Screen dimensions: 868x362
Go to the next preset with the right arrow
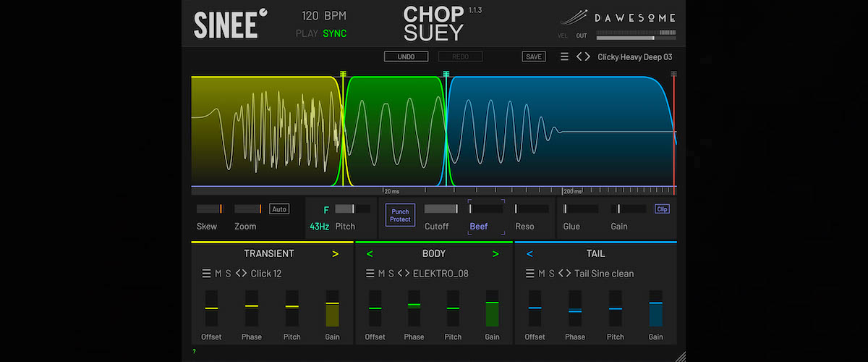pyautogui.click(x=587, y=56)
